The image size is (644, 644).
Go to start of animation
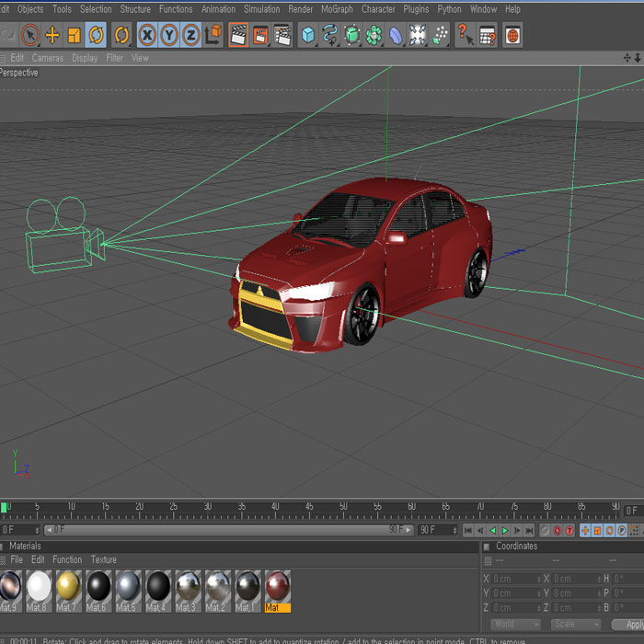[467, 530]
